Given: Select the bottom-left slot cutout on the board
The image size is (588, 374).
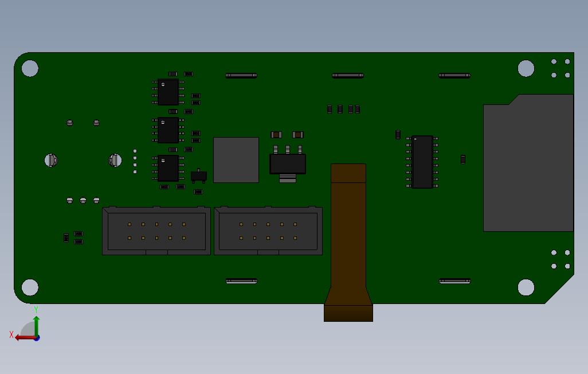Looking at the screenshot, I should click(x=241, y=281).
